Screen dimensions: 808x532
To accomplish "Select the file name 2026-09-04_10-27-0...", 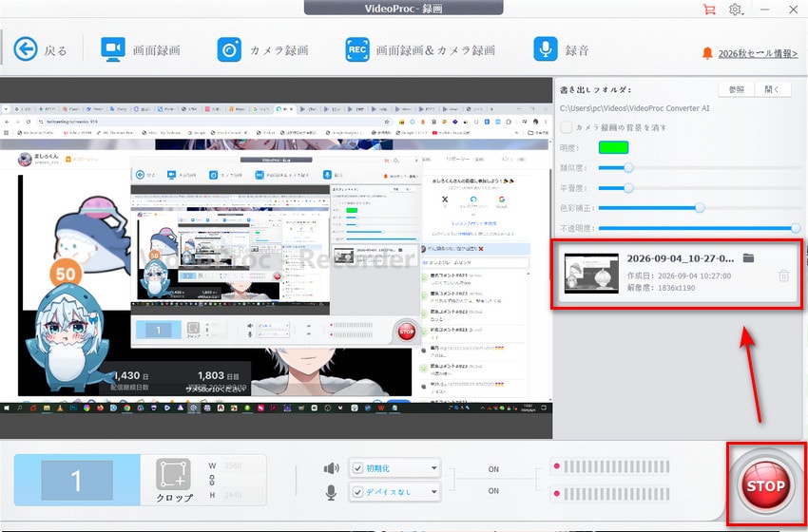I will (x=681, y=258).
